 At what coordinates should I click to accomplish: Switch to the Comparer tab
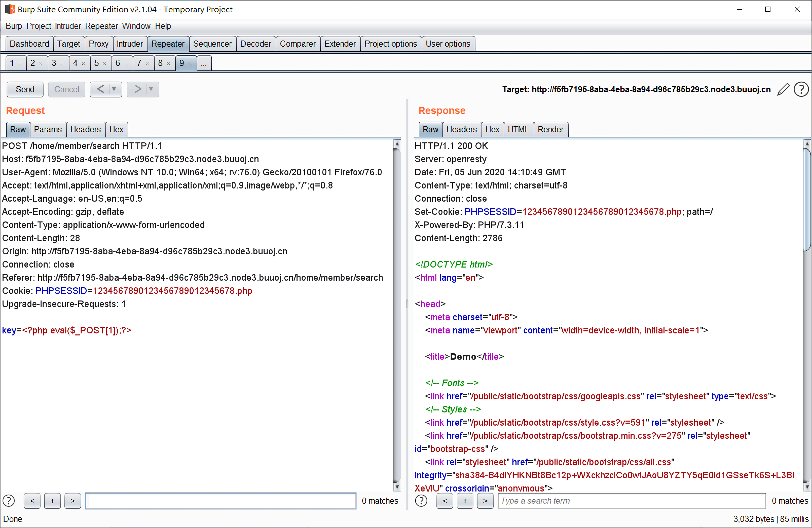(x=298, y=44)
